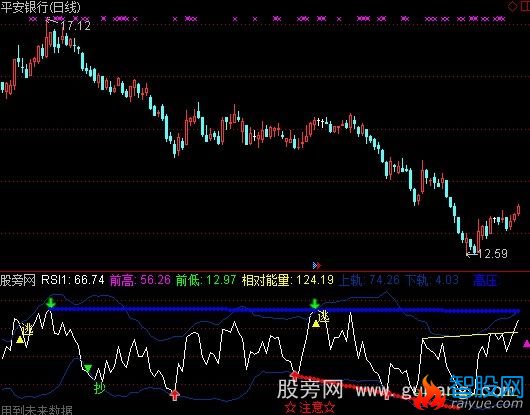Click the 用到未来数据 notice at bottom left
This screenshot has height=415, width=530.
[x=36, y=410]
